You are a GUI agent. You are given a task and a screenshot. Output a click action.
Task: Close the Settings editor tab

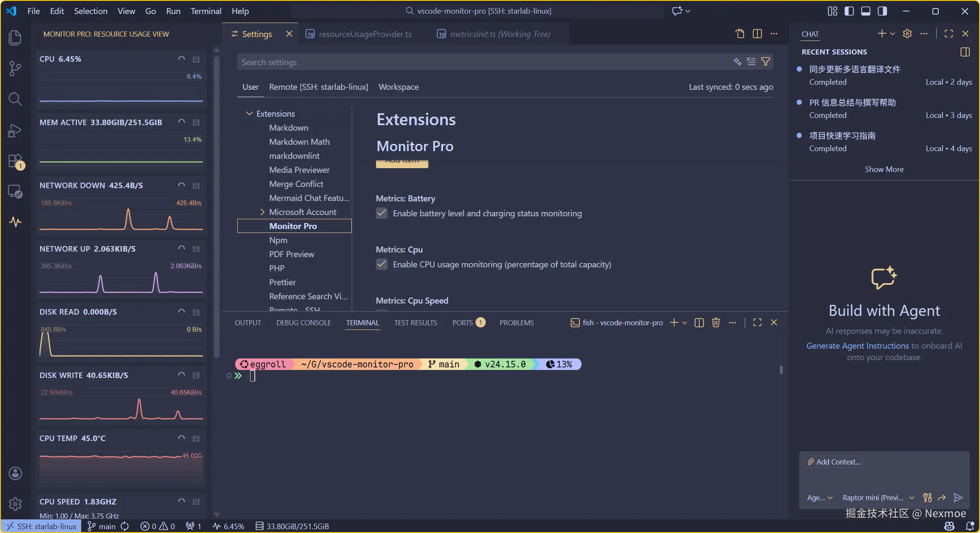tap(289, 34)
